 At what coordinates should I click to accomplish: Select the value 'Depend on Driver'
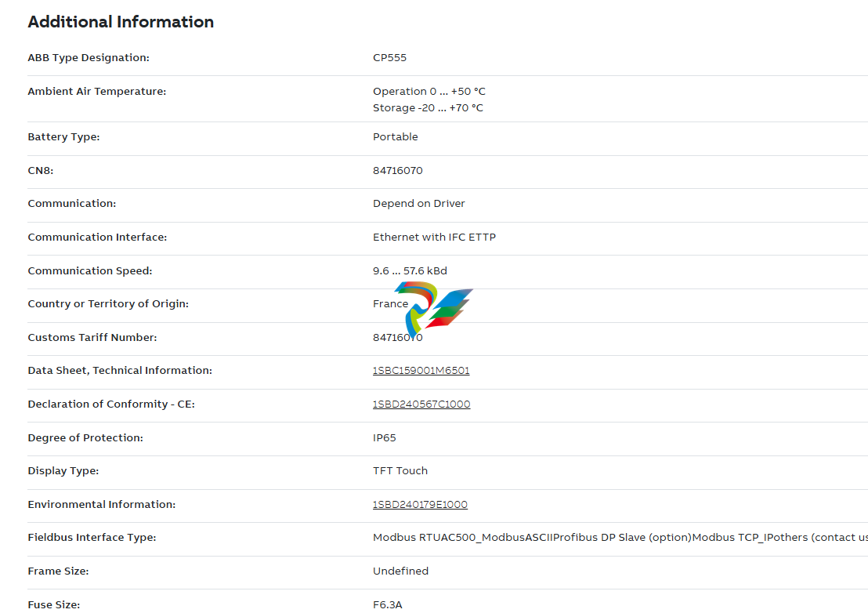click(x=419, y=203)
